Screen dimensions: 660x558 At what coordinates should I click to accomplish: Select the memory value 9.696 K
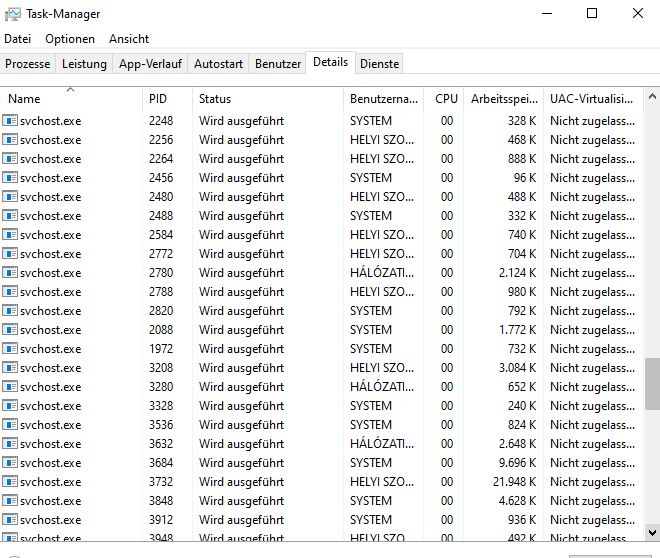pos(517,462)
